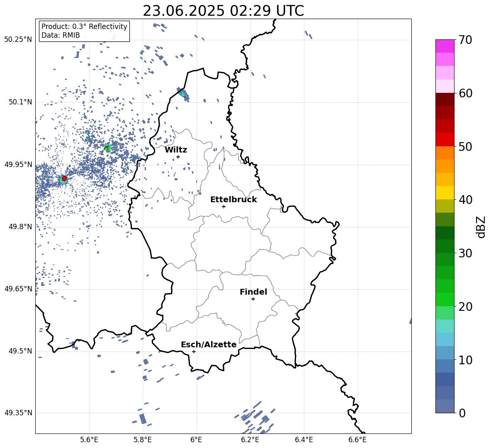Click the cyan colorbar segment below 20
491x448 pixels.
(445, 326)
